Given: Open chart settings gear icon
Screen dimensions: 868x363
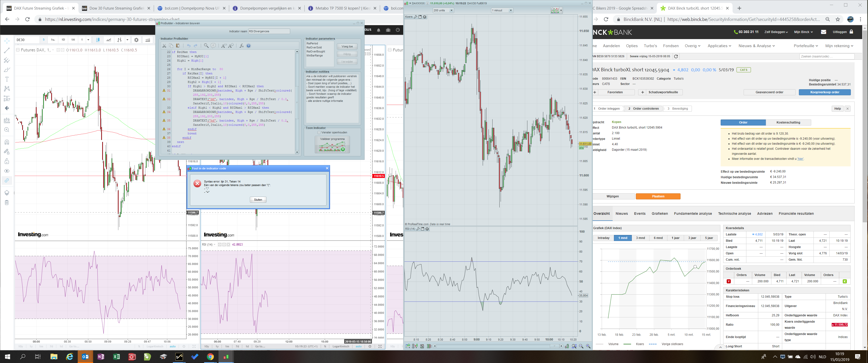Looking at the screenshot, I should (x=136, y=40).
